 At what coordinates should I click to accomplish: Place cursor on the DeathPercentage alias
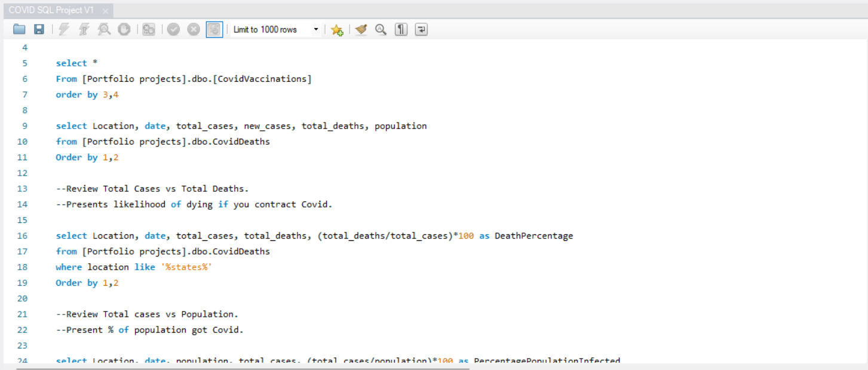(x=533, y=236)
